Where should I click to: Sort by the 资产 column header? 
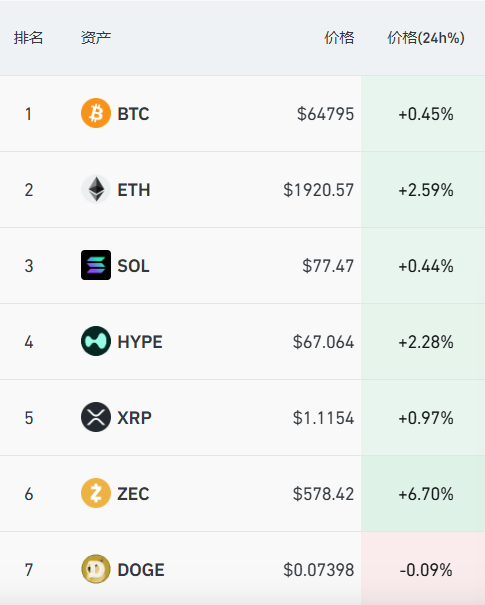(x=96, y=38)
